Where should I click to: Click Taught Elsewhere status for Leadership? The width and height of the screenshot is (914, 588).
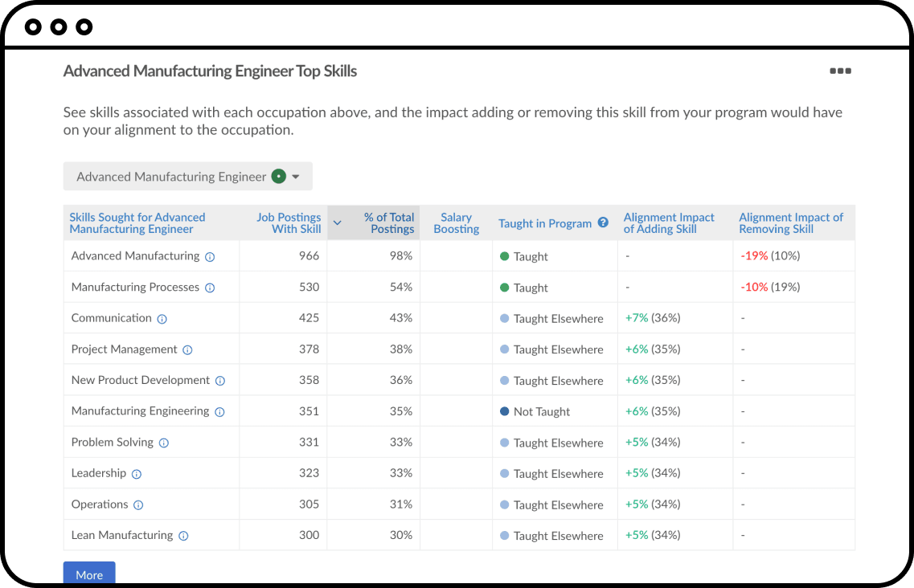[x=558, y=474]
